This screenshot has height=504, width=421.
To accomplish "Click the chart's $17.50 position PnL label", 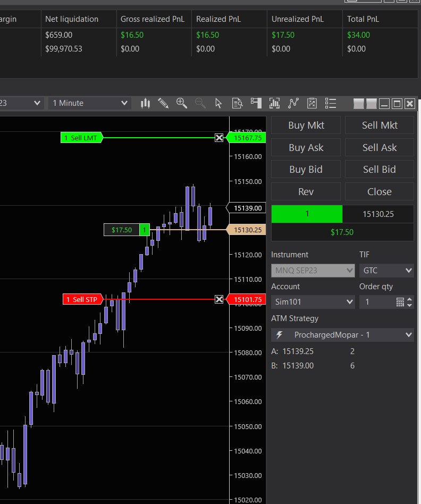I will point(122,230).
